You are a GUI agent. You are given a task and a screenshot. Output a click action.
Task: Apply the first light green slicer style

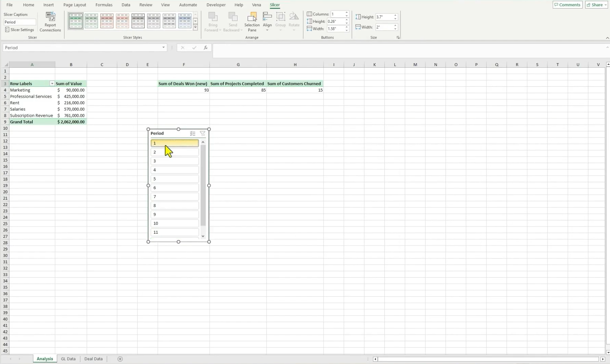tap(91, 21)
